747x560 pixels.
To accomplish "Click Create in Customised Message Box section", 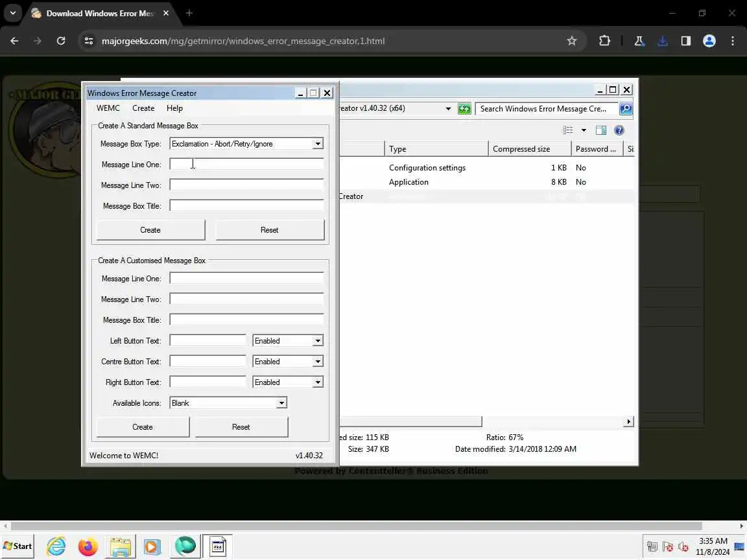I will pyautogui.click(x=143, y=427).
